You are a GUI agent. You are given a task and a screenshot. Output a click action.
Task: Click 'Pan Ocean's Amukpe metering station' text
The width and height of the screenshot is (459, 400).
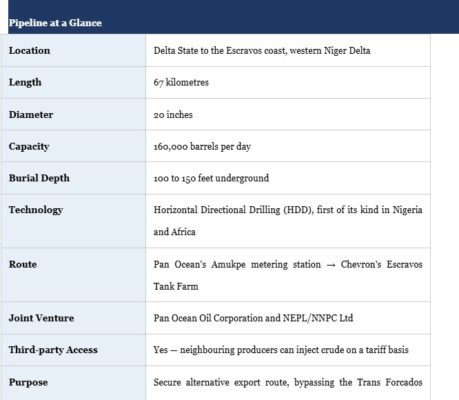click(x=237, y=264)
